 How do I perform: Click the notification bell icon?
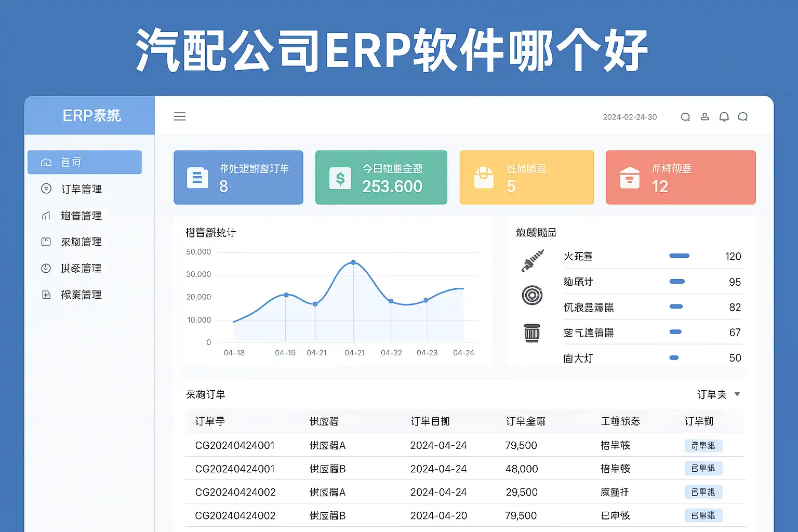coord(724,117)
